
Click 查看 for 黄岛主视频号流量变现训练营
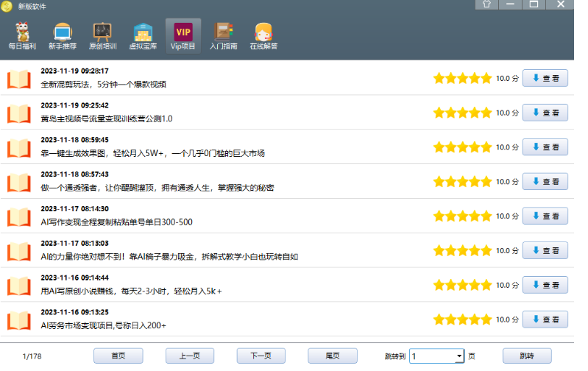[545, 113]
